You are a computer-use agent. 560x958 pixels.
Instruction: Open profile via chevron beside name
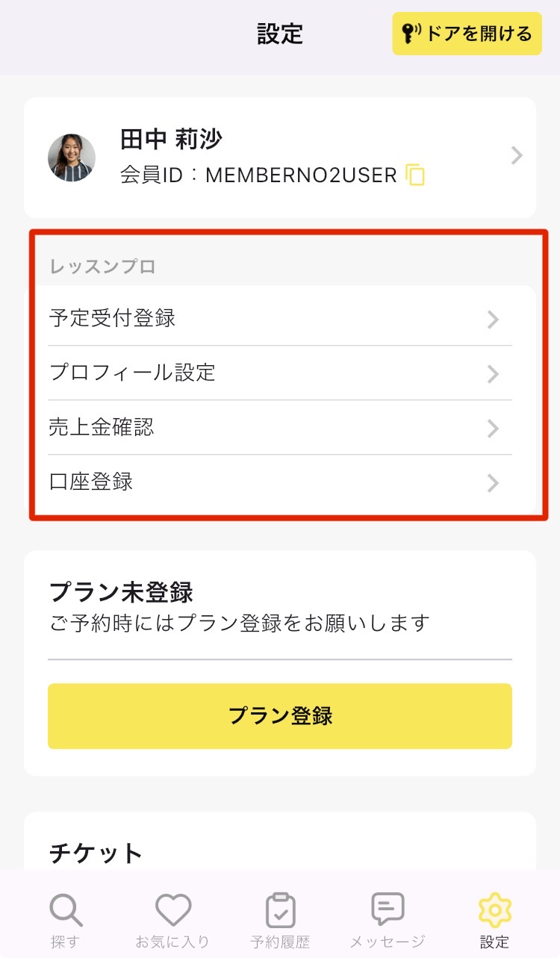pos(517,156)
